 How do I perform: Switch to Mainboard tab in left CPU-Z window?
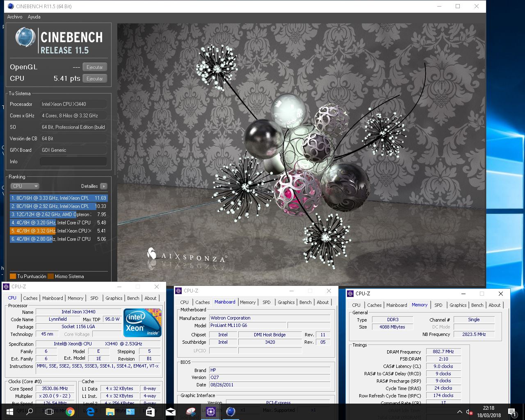pyautogui.click(x=52, y=298)
